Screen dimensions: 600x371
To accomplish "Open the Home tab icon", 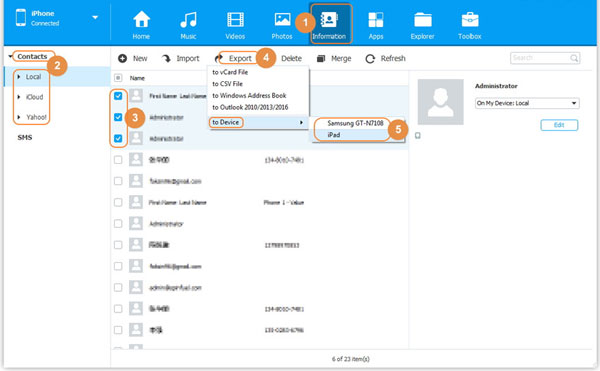I will 141,20.
